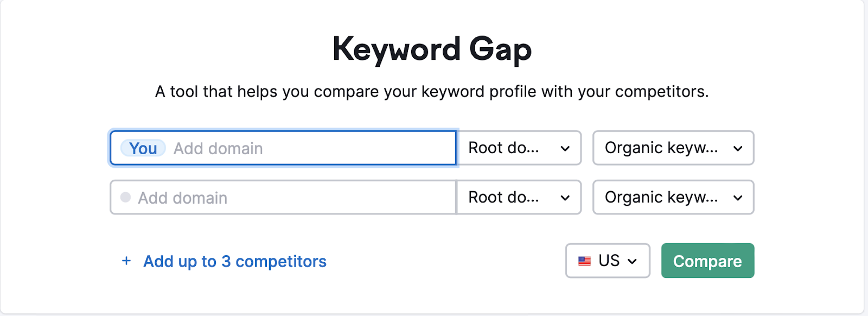
Task: Click the chevron arrow in the first row's Root domain dropdown
Action: click(565, 149)
